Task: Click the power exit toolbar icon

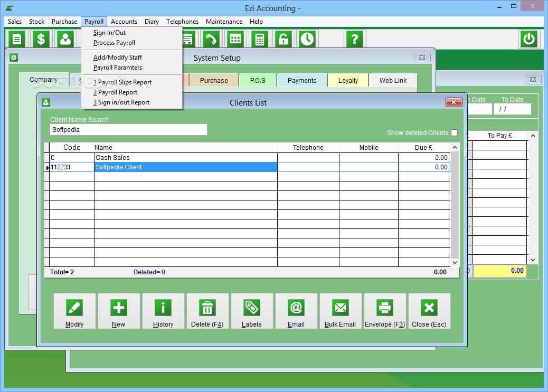Action: pyautogui.click(x=529, y=39)
